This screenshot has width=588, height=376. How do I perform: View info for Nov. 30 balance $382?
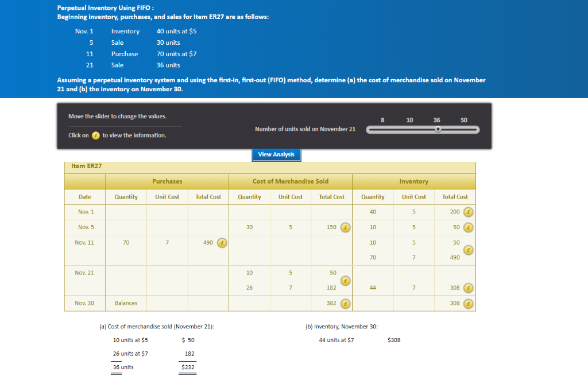point(345,303)
